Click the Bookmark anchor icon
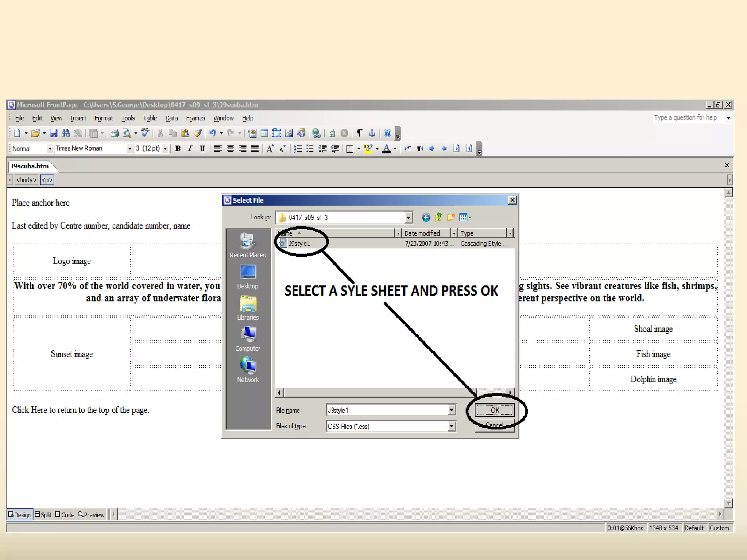 coord(372,133)
